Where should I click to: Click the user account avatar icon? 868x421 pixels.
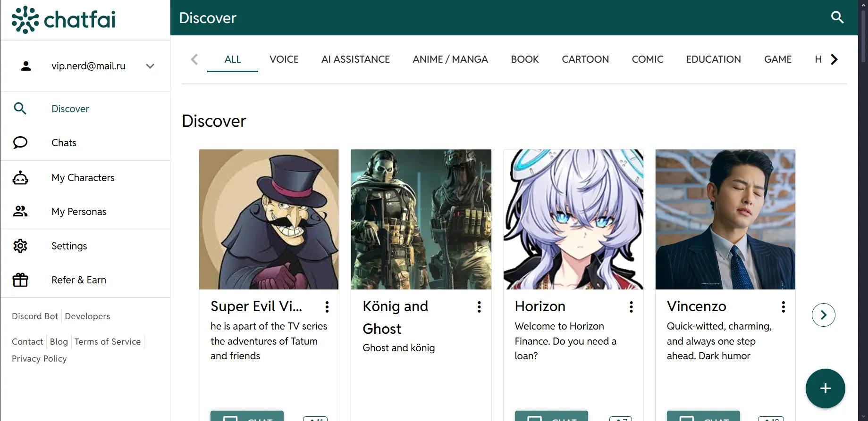tap(26, 66)
